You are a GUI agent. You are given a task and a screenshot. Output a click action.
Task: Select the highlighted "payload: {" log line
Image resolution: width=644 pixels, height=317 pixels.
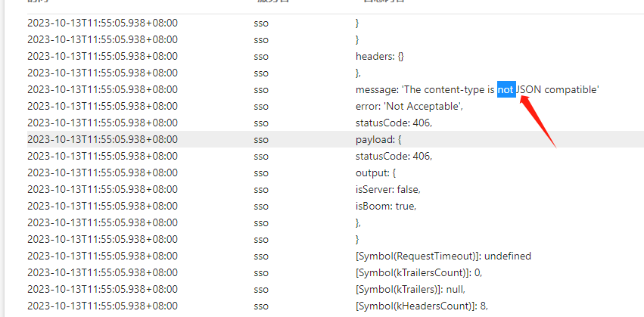coord(378,140)
